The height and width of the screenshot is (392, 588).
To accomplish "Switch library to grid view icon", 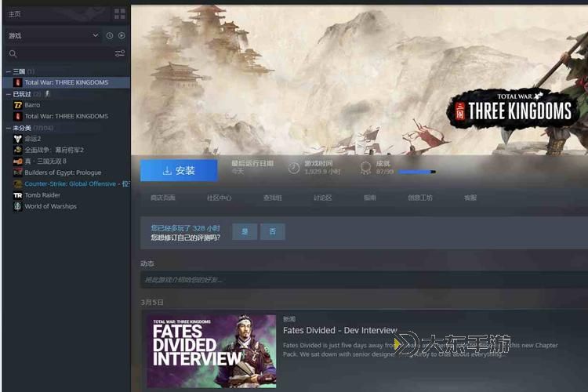I will (x=120, y=14).
